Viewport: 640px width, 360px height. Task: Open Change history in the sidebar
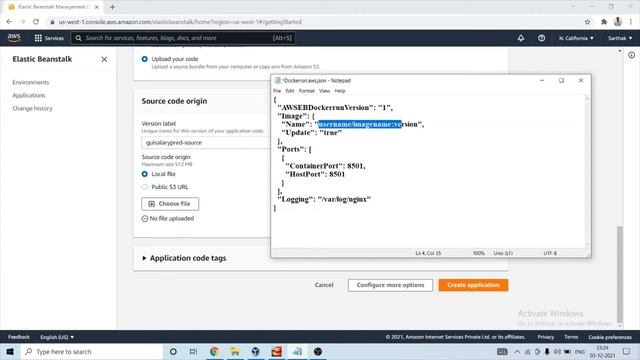coord(32,109)
